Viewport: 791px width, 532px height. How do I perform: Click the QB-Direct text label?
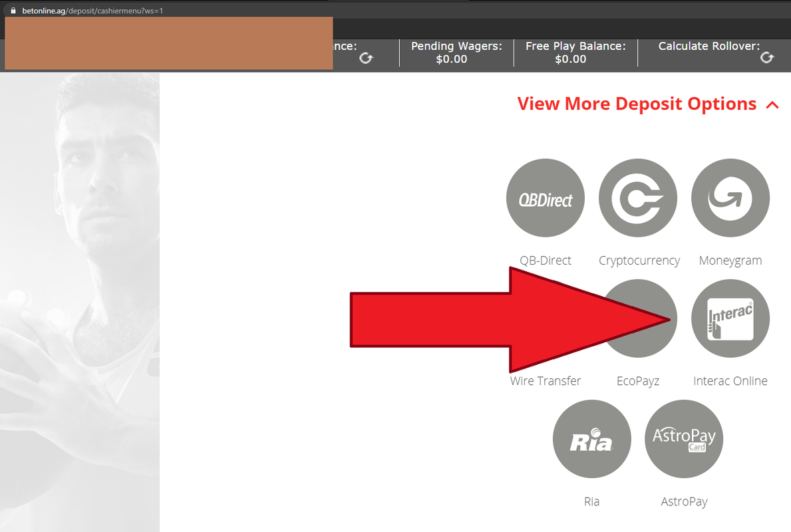pyautogui.click(x=546, y=260)
